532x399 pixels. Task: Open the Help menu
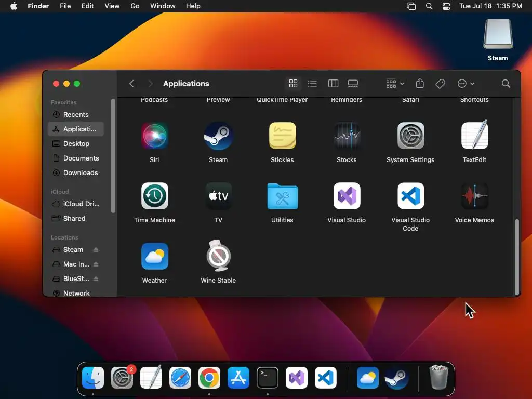(193, 6)
